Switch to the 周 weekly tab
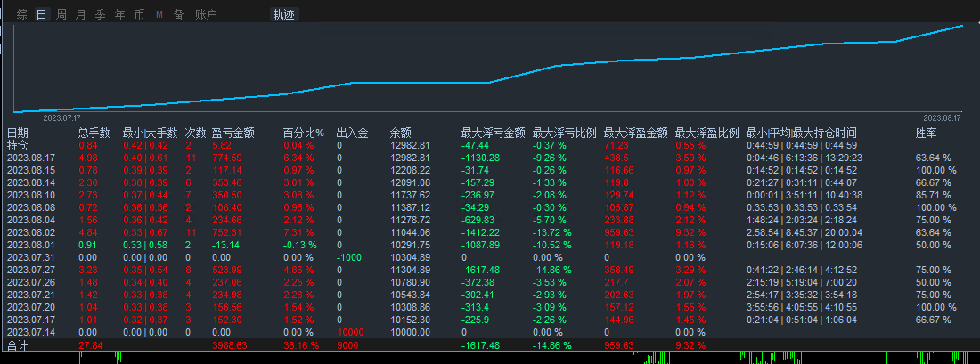This screenshot has width=980, height=364. pos(61,14)
